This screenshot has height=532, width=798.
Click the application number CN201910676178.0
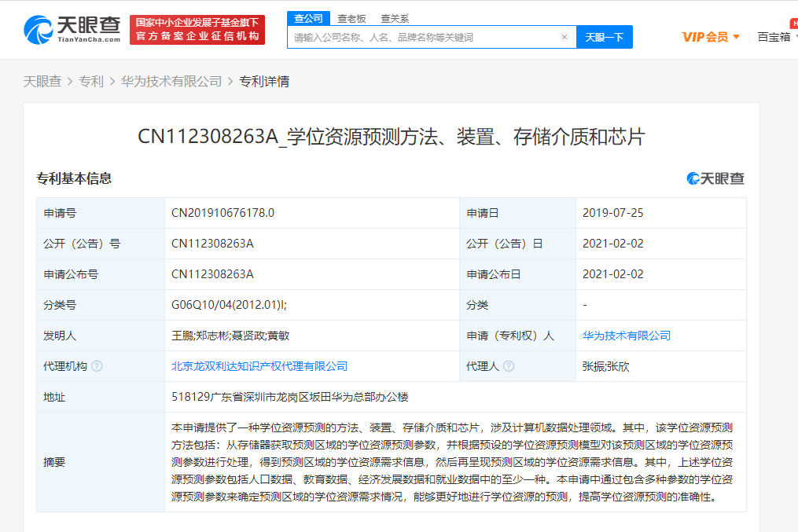click(x=223, y=213)
